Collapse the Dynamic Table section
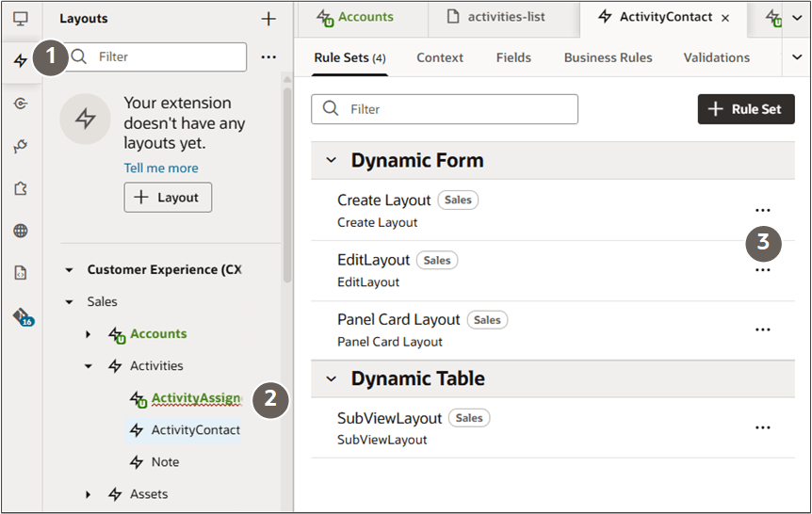Image resolution: width=812 pixels, height=514 pixels. click(x=331, y=379)
